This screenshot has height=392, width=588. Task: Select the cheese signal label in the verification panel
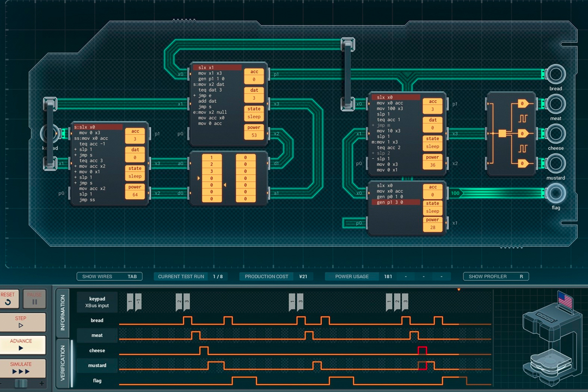[97, 351]
